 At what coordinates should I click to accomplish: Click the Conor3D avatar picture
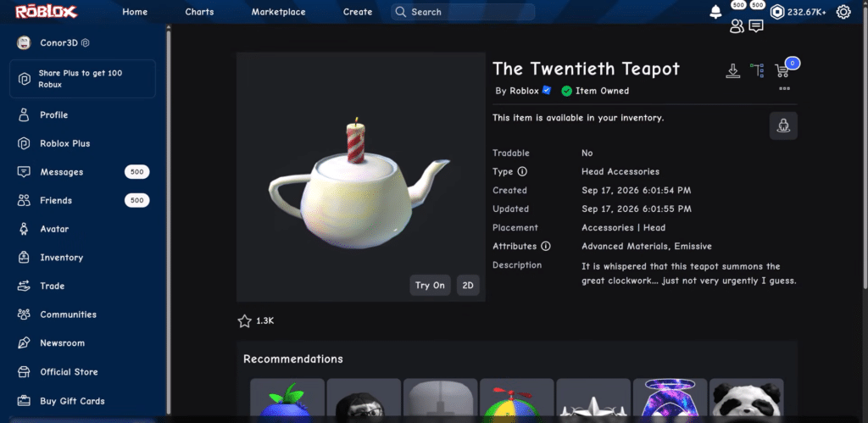pos(24,42)
